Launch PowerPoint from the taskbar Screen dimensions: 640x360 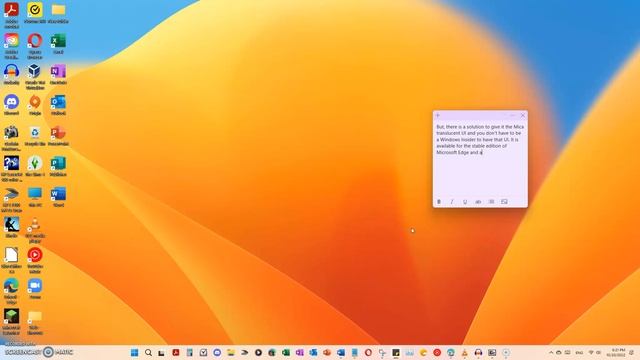[x=327, y=353]
